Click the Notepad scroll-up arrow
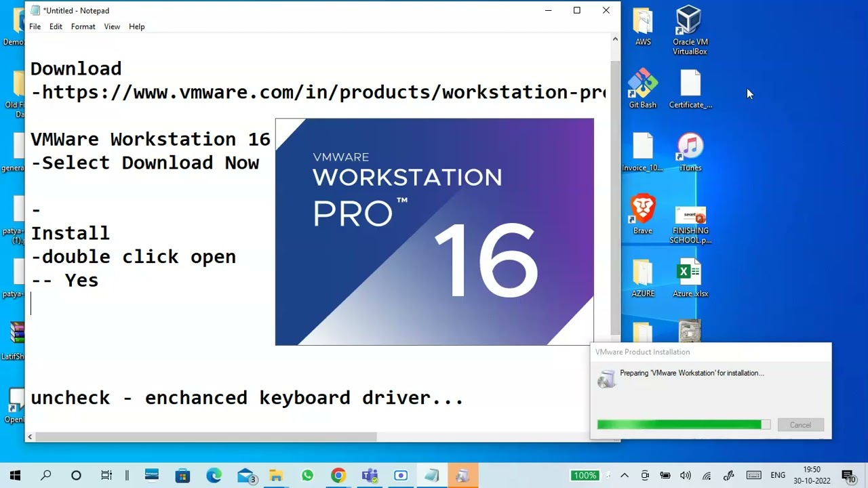868x488 pixels. pos(615,39)
